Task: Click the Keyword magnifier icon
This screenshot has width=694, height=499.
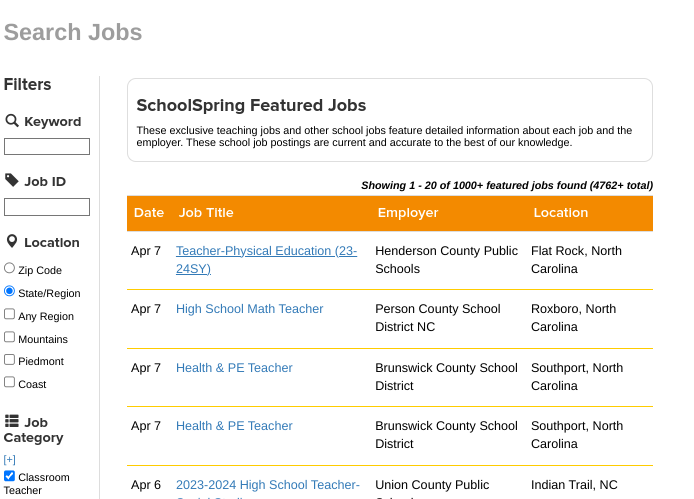Action: (x=12, y=121)
